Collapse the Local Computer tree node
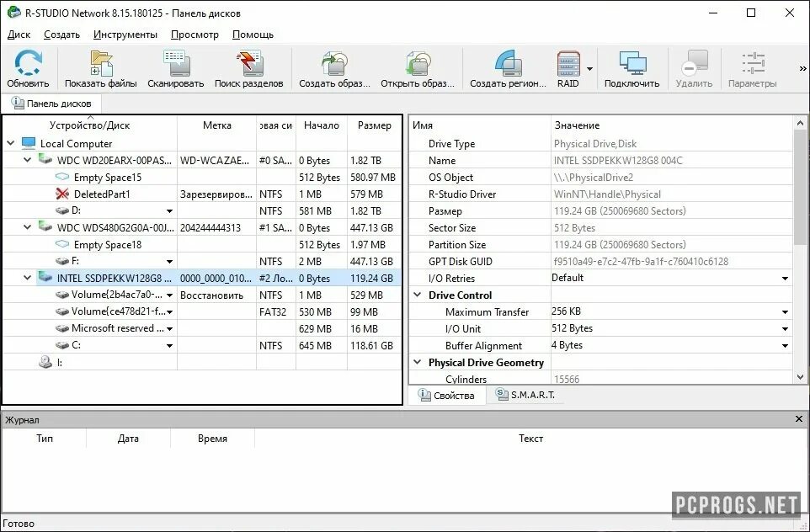The image size is (810, 532). pos(11,143)
